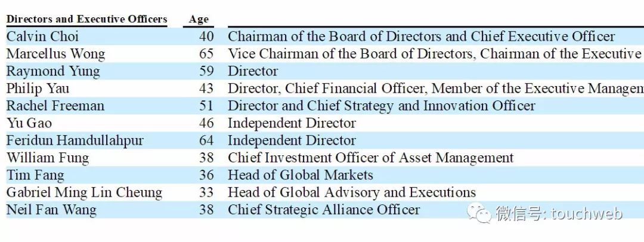Select the Marcellus Wong name cell
The width and height of the screenshot is (644, 242).
click(x=55, y=54)
